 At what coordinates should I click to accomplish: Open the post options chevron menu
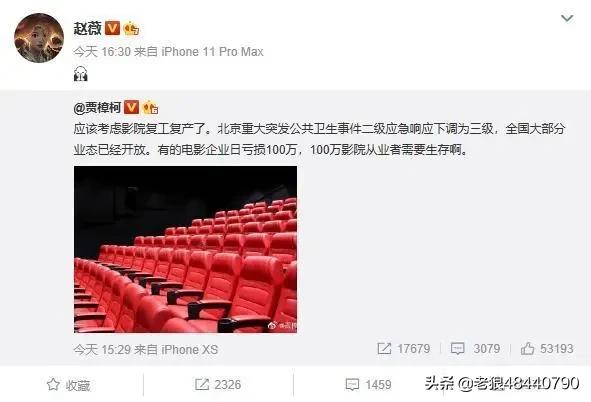click(567, 18)
